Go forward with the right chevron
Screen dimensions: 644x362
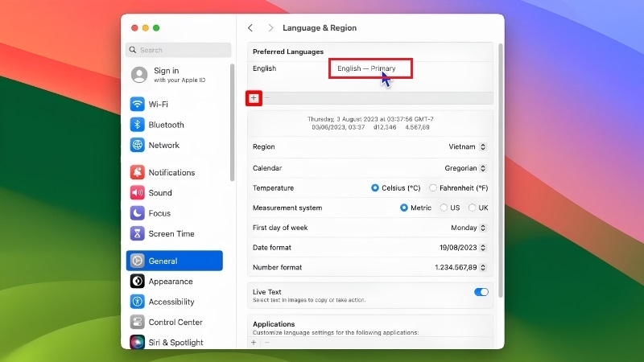[x=270, y=28]
